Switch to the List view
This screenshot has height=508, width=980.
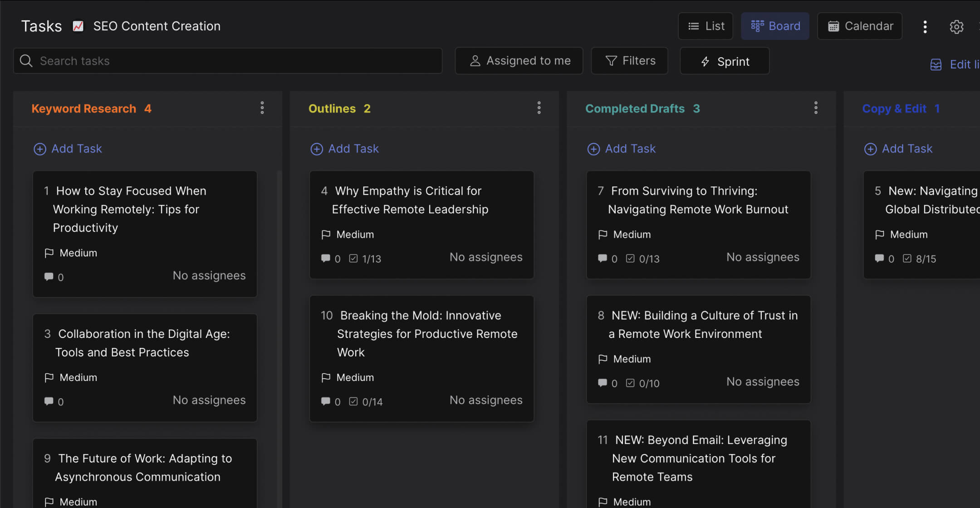click(706, 26)
